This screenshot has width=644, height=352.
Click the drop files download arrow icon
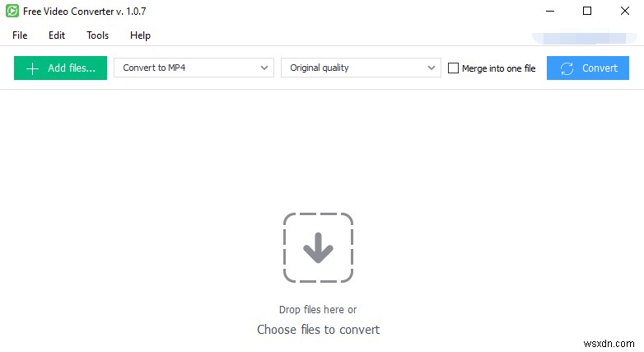[x=318, y=248]
